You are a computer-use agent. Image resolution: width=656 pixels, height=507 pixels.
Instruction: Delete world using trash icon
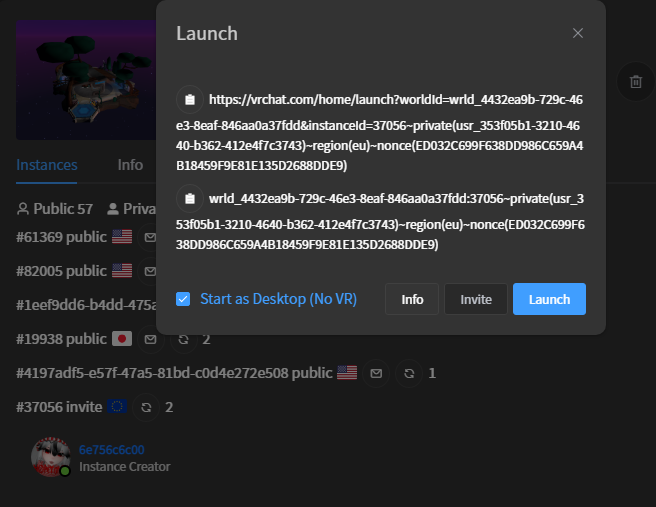636,82
